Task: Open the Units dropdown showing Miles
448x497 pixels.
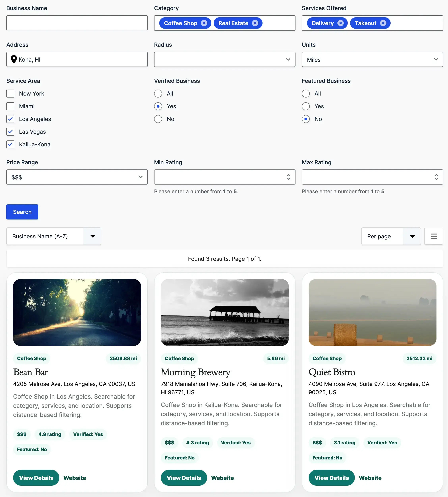Action: pos(372,59)
